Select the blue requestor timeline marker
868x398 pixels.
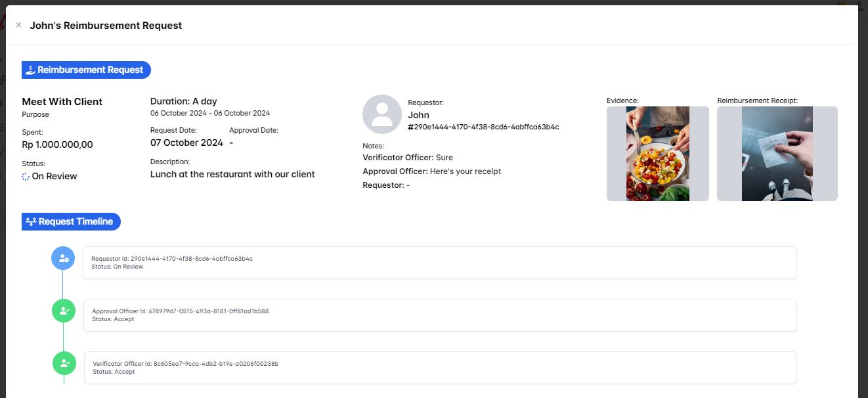[63, 258]
